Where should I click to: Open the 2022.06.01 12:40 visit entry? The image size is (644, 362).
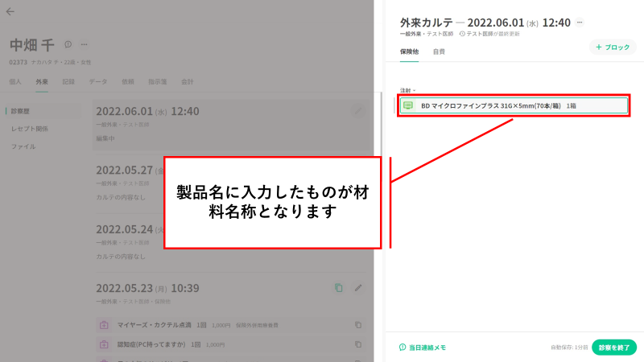point(231,125)
